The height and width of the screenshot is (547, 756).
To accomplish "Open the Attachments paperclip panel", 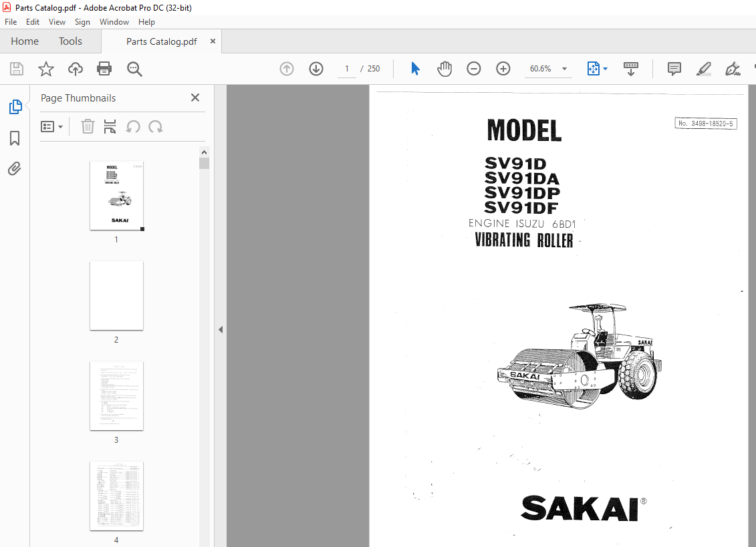I will tap(15, 169).
